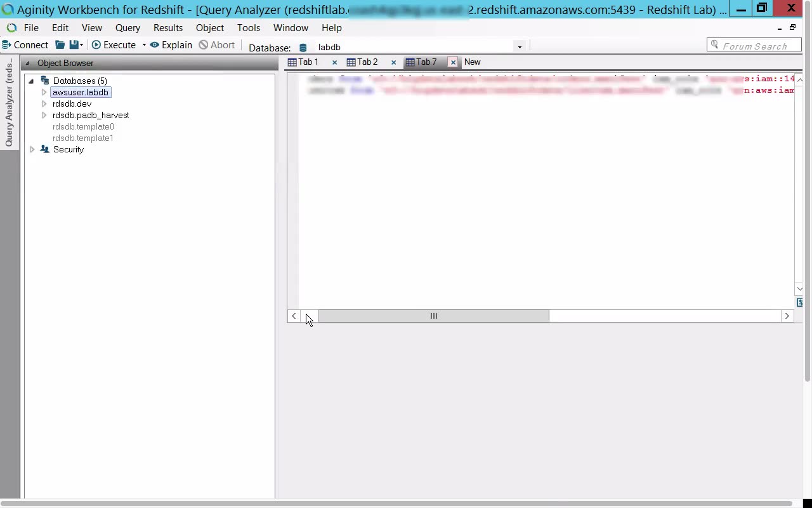Select rdsdb.dev in the Object Browser

pos(72,104)
